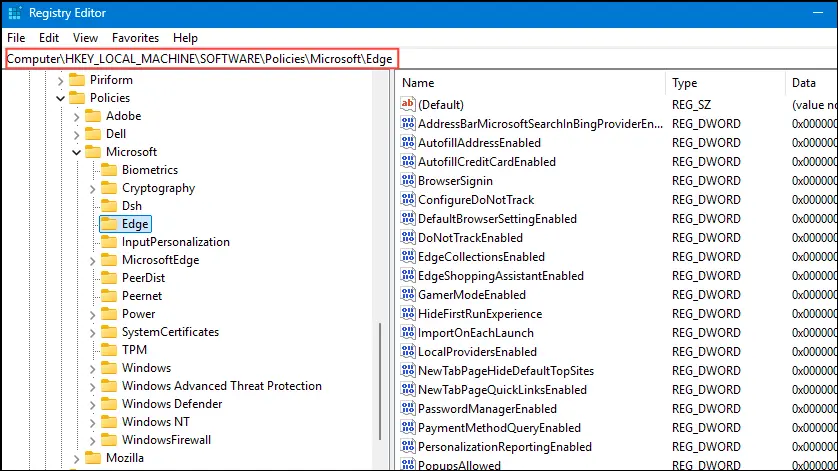Expand the Cryptography key

pos(94,188)
